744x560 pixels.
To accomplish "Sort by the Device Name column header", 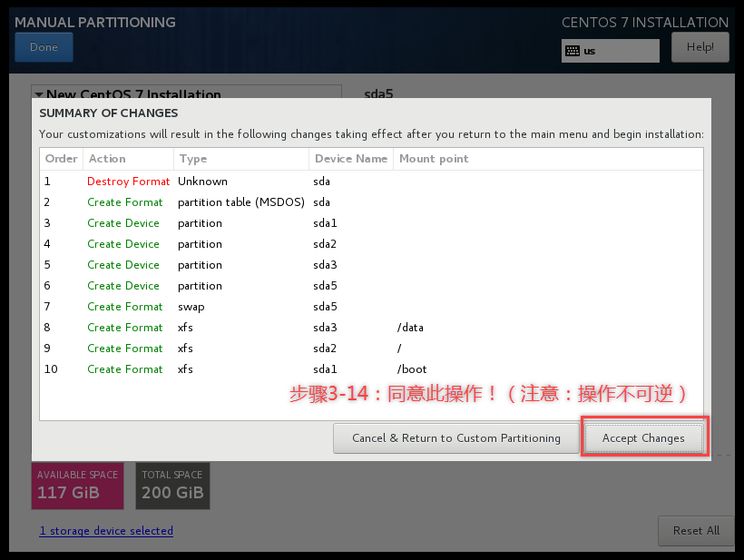I will coord(351,159).
